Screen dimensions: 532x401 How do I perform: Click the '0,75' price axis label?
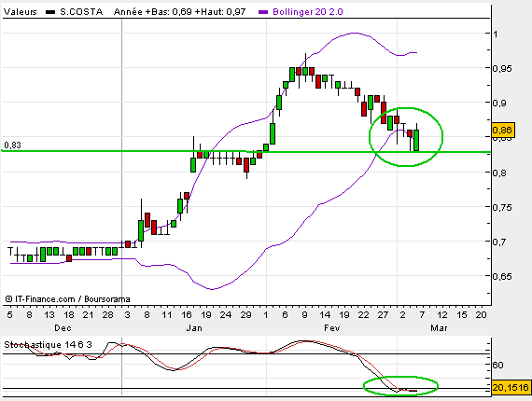(x=502, y=207)
